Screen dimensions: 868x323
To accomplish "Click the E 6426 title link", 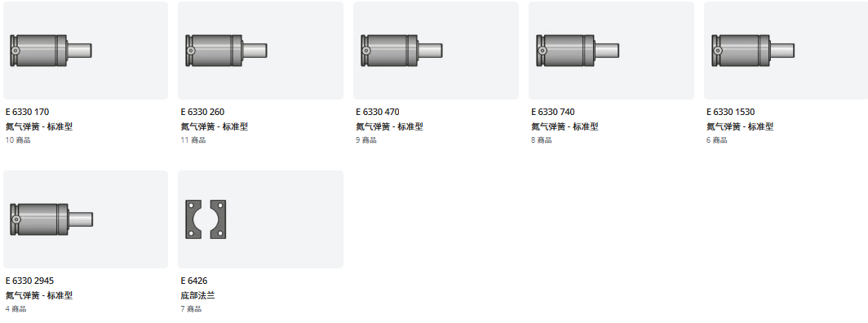I will point(194,281).
